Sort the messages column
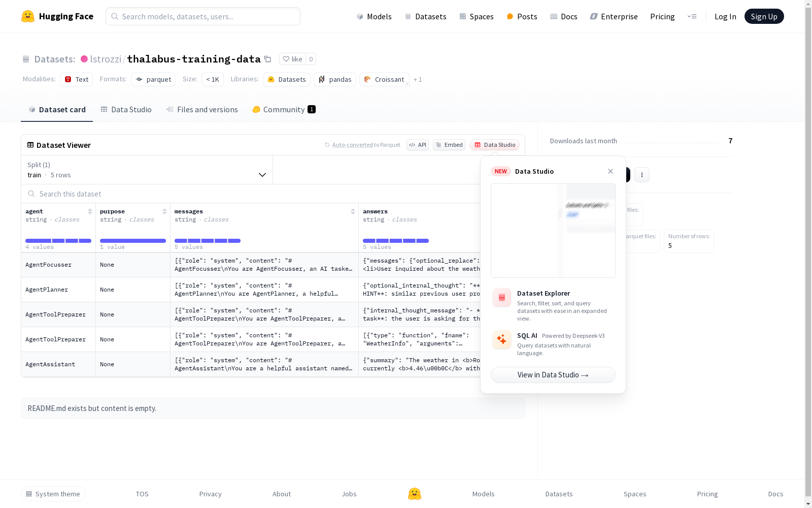 pos(353,211)
